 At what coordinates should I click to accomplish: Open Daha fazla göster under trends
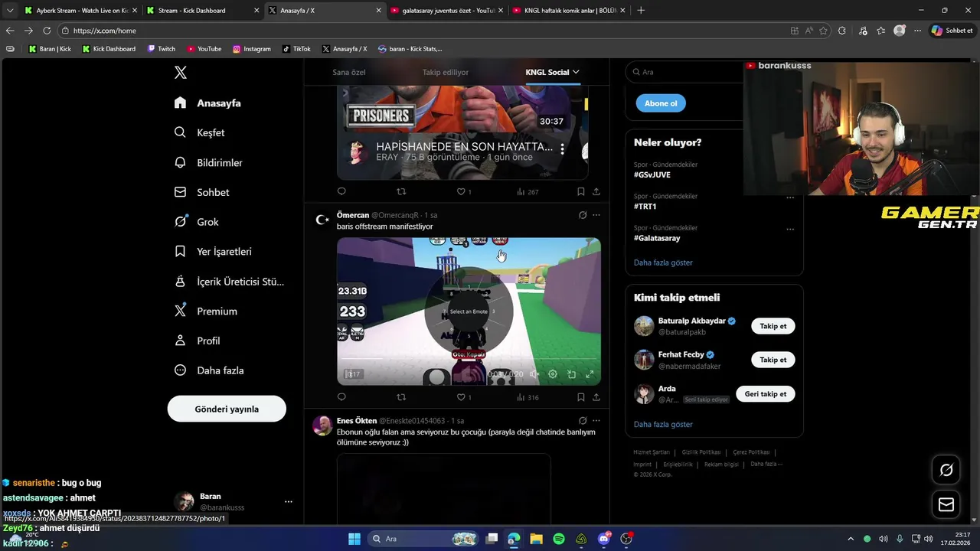click(663, 262)
